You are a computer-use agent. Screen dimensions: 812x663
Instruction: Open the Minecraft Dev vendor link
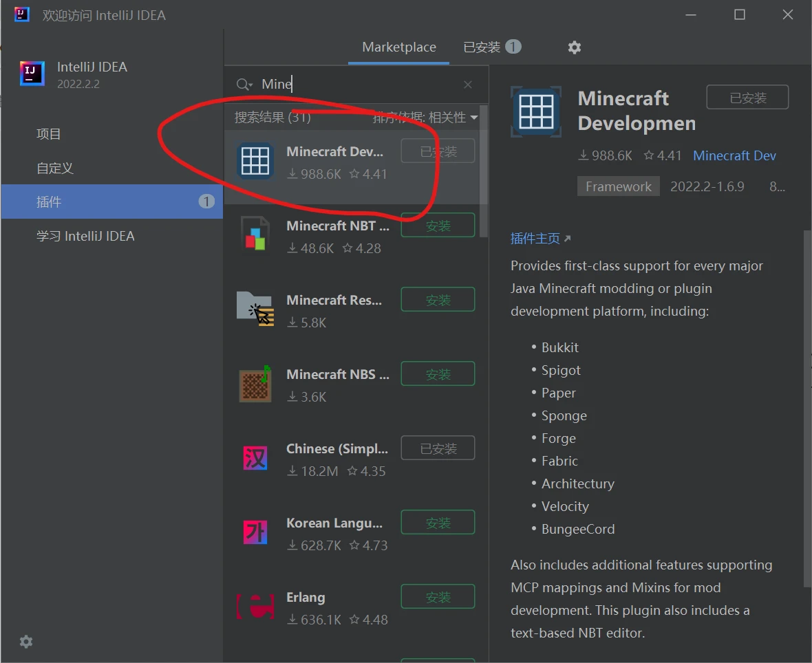(x=734, y=156)
